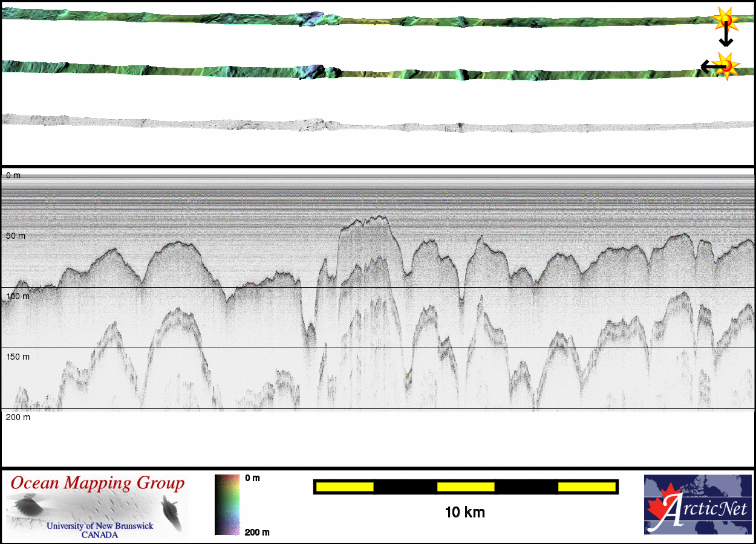Click the 200 m label beside color legend
Screen dimensions: 756x544
click(257, 533)
